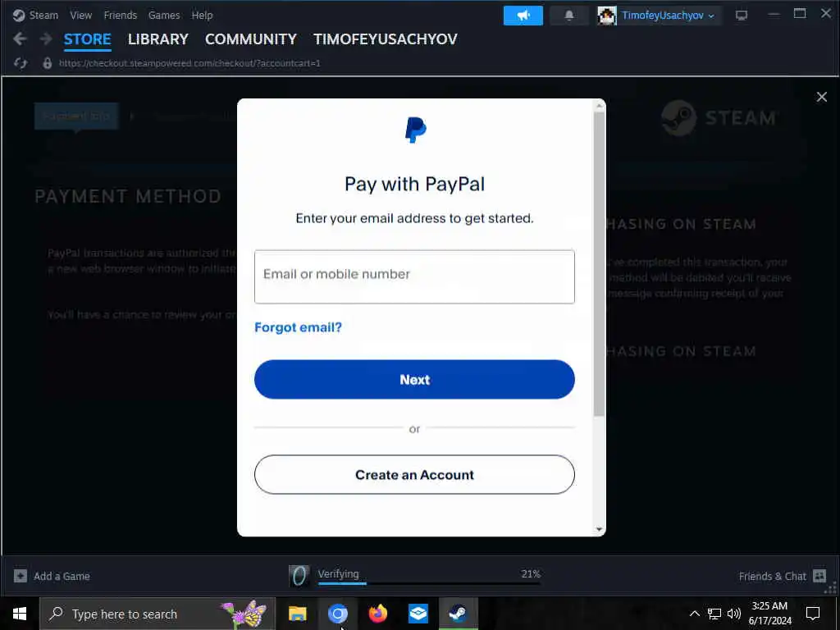Close the PayPal overlay with the X
The image size is (840, 630).
(x=821, y=97)
